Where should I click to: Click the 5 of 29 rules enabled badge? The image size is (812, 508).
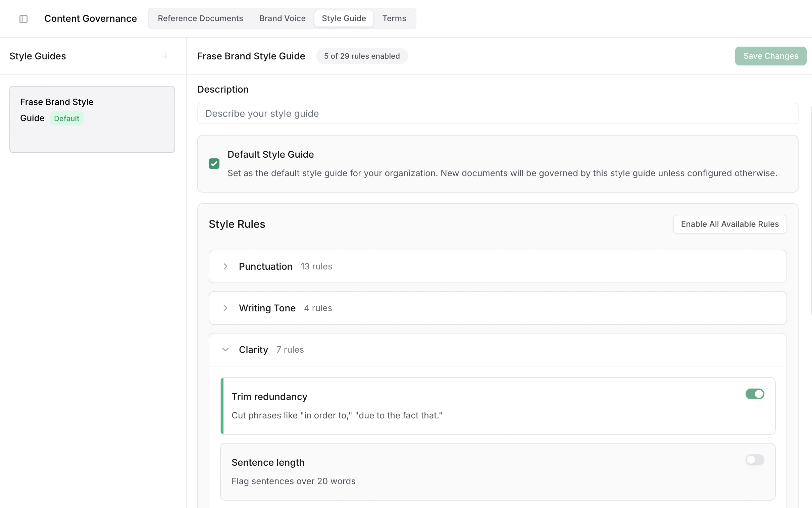(362, 56)
